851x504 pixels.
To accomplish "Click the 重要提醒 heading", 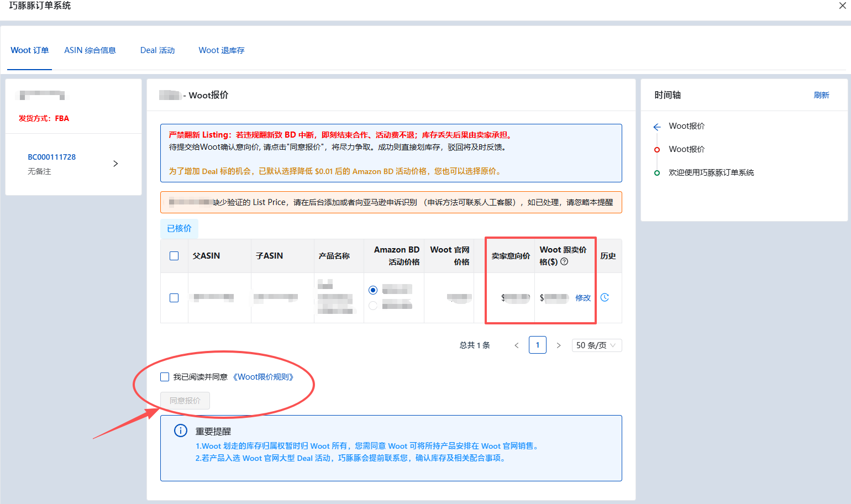I will tap(213, 432).
